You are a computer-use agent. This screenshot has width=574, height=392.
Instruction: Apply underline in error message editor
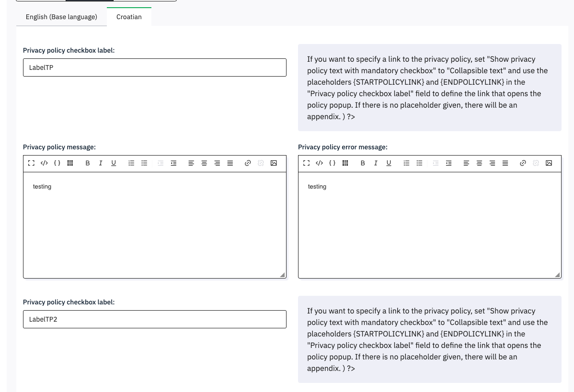coord(389,163)
